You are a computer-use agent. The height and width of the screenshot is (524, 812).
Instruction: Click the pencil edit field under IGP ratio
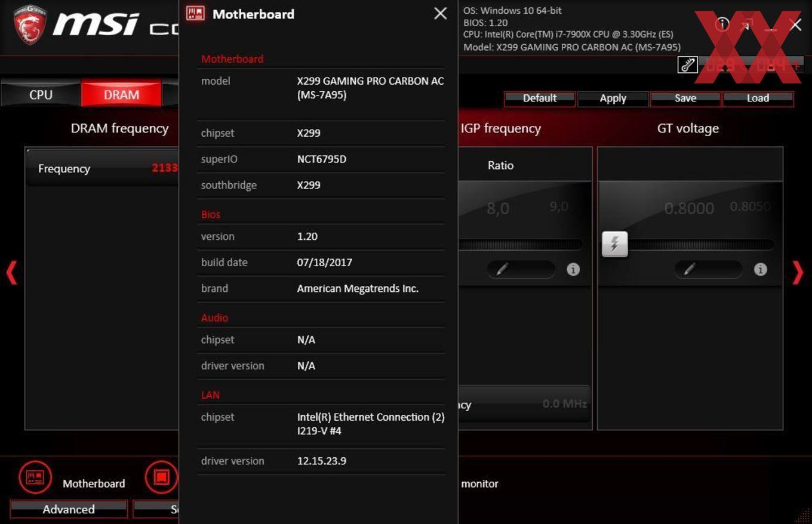(x=521, y=269)
